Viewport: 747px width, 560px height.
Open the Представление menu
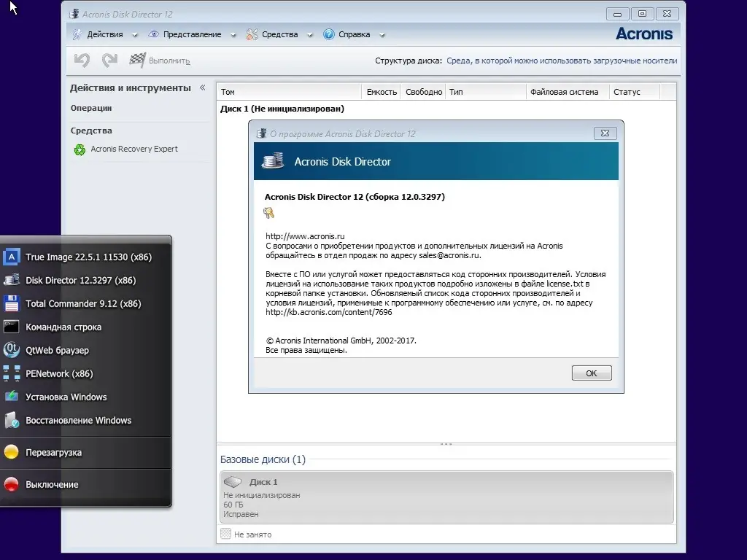(193, 34)
